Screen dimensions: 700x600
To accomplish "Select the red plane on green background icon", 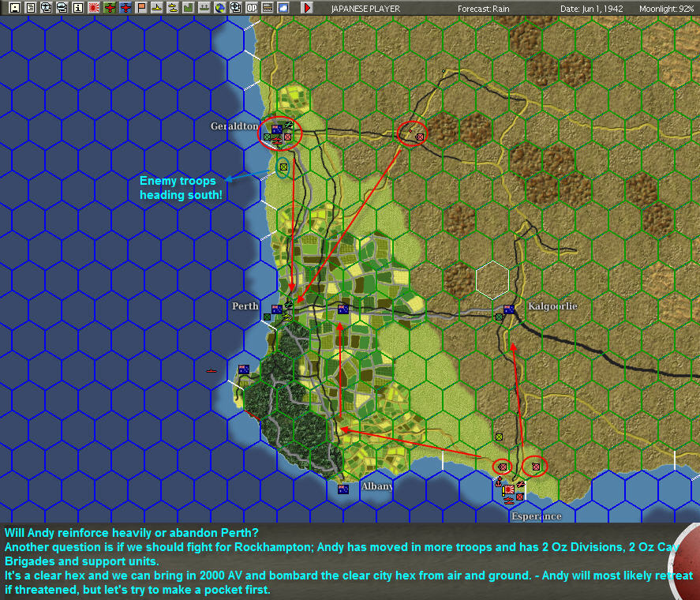I will pos(110,8).
